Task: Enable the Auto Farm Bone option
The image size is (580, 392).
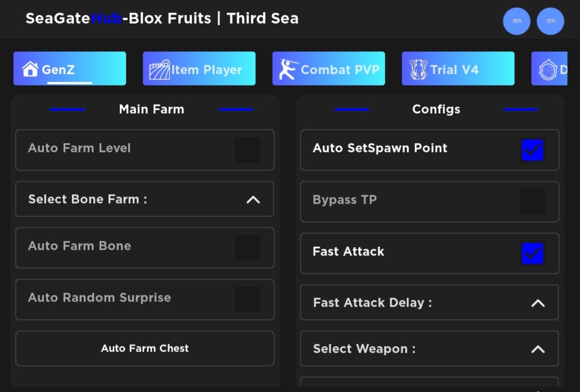Action: pos(247,248)
